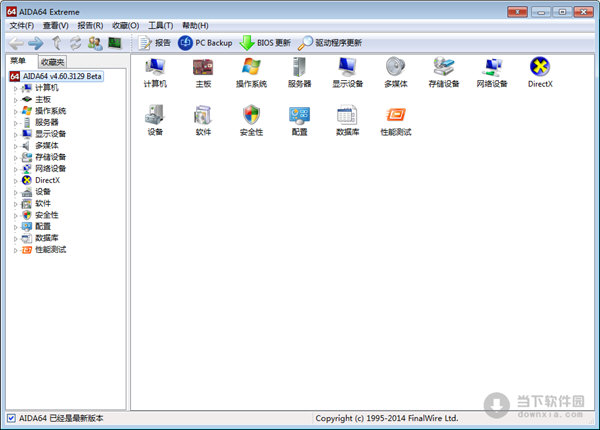Click the green monitor diagnostics toolbar icon

point(114,43)
